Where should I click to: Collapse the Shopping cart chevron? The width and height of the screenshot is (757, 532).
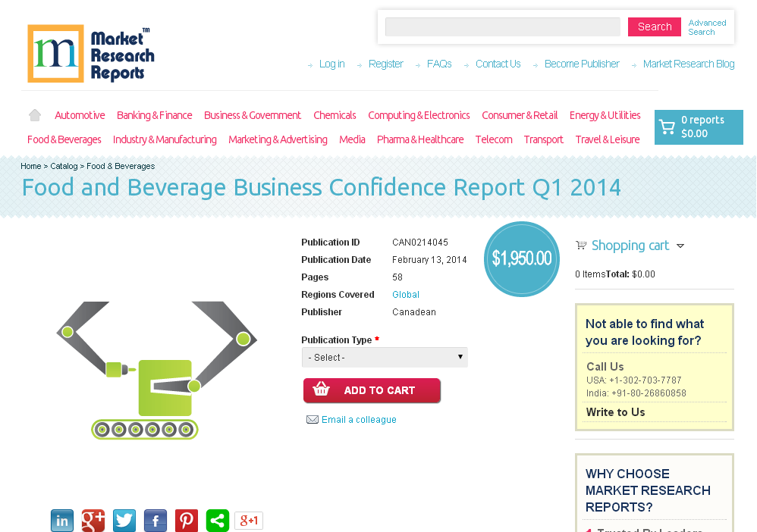tap(680, 246)
